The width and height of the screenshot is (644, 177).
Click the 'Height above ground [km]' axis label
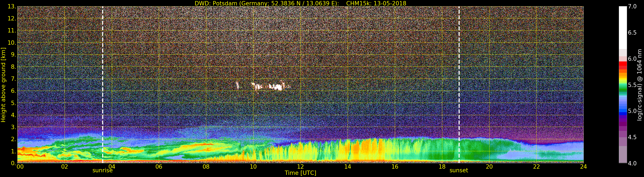click(x=3, y=85)
